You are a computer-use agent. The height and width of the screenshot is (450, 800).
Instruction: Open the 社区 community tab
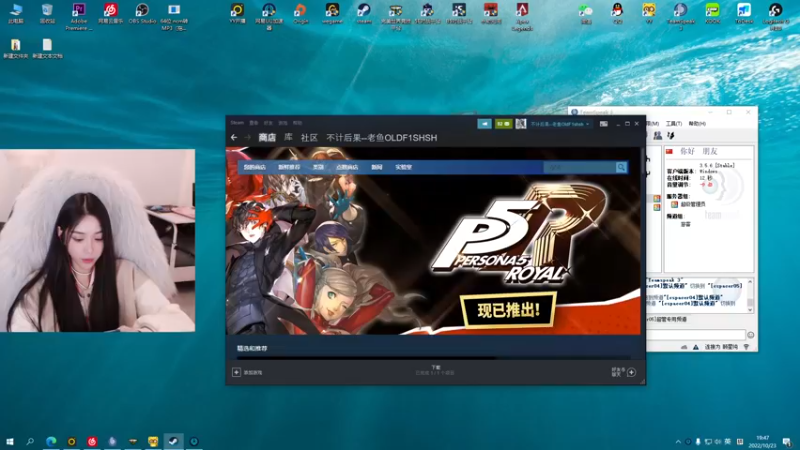[309, 138]
